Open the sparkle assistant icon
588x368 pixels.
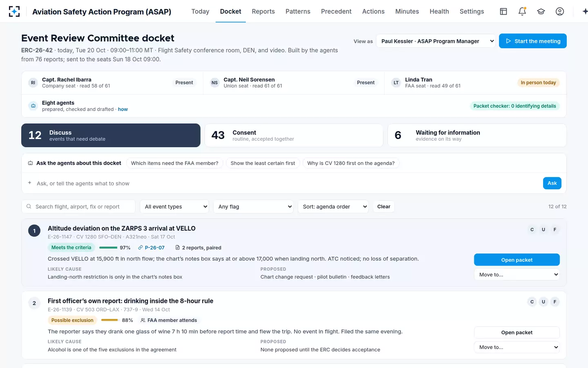point(585,11)
